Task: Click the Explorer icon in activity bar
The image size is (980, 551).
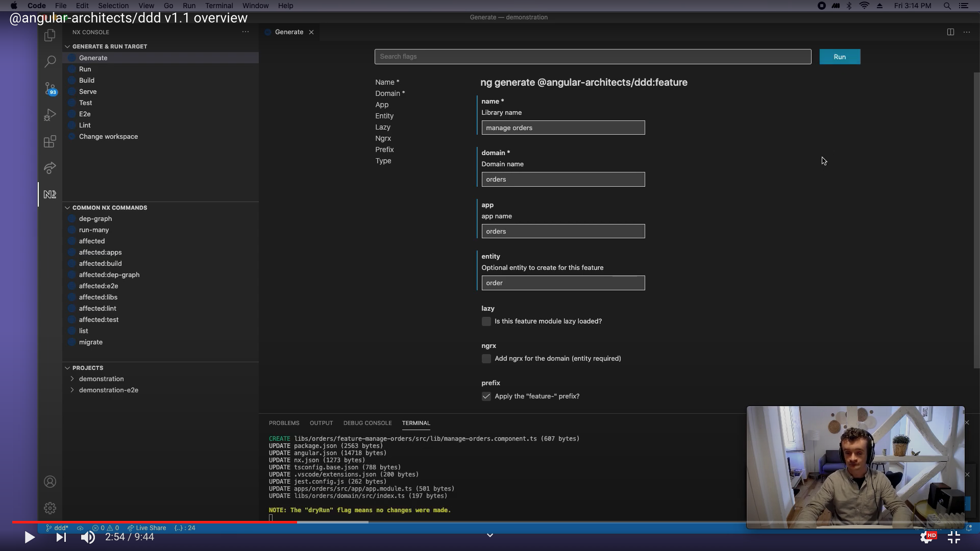Action: (50, 35)
